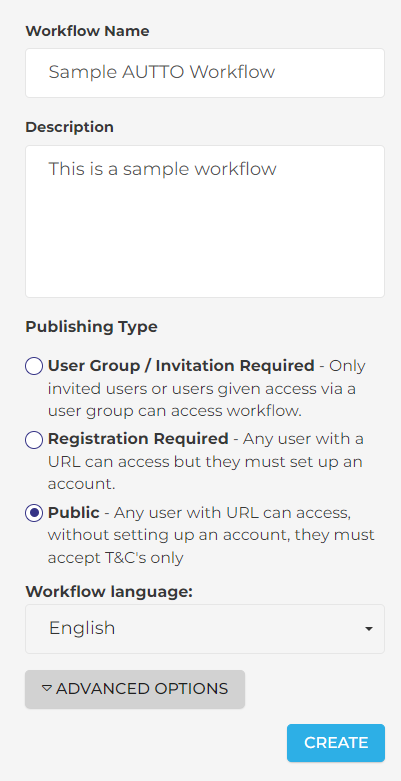The height and width of the screenshot is (781, 401).
Task: Click the Description label text
Action: click(x=69, y=128)
